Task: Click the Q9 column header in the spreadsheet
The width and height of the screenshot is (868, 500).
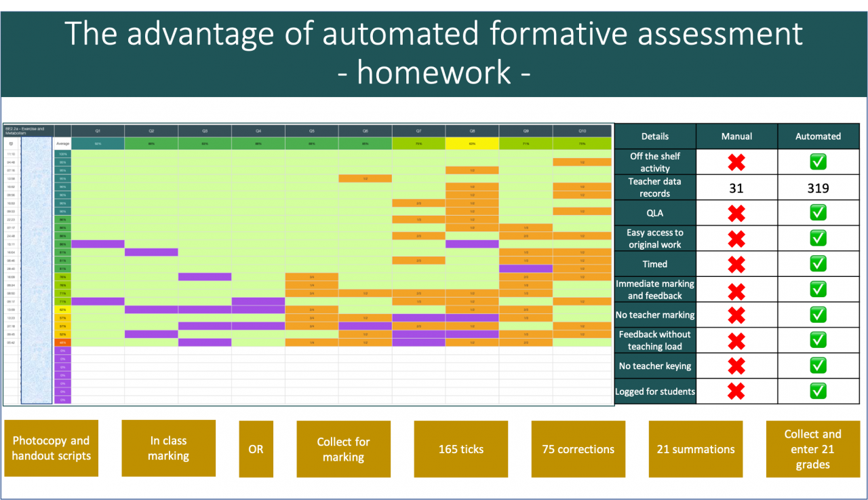Action: 526,131
